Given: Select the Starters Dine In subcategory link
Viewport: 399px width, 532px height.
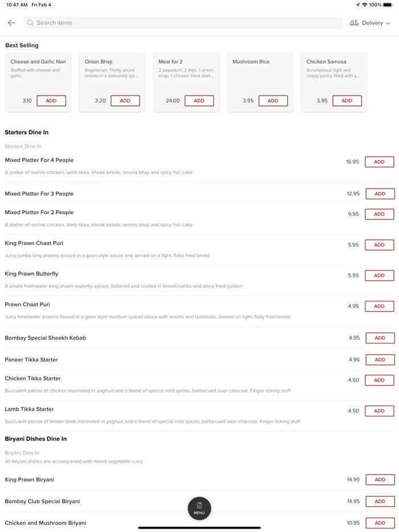Looking at the screenshot, I should 23,146.
